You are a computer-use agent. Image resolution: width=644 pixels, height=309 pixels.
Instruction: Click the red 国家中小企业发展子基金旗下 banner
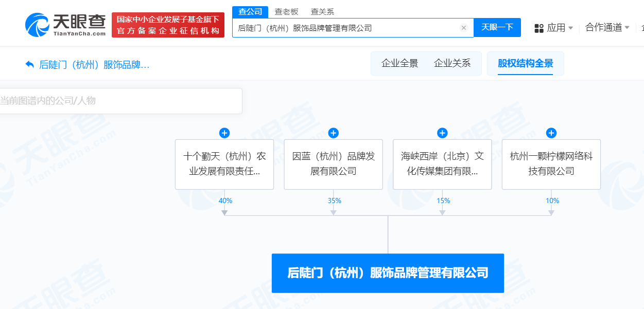168,25
